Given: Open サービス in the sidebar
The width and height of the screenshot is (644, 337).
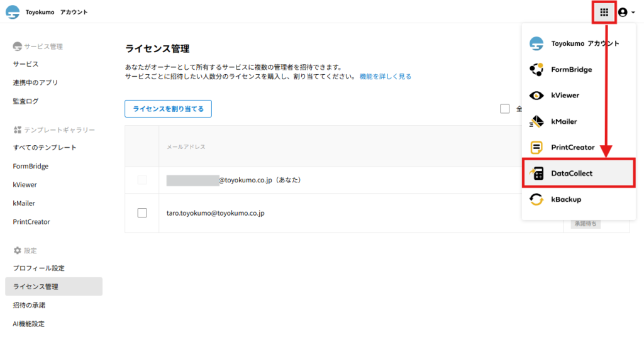Looking at the screenshot, I should click(x=26, y=64).
